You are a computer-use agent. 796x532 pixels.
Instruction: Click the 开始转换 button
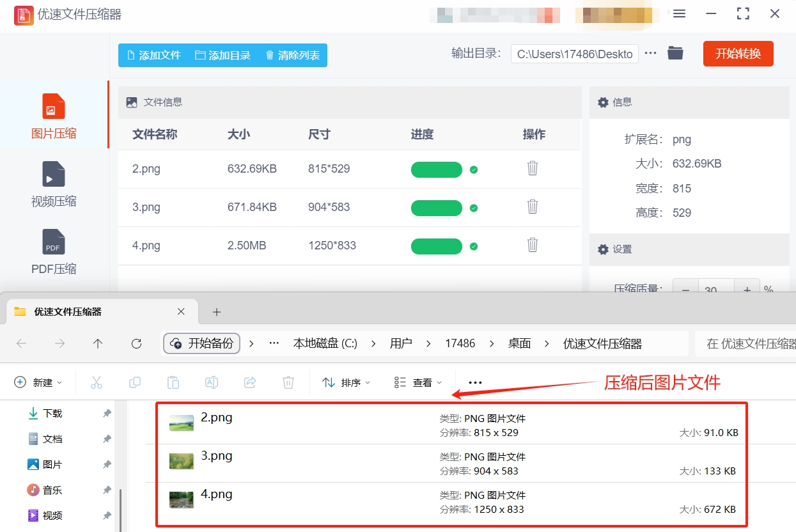point(738,54)
